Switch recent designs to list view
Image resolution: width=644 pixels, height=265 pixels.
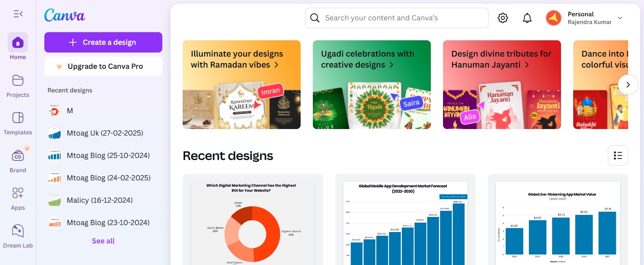[x=618, y=155]
